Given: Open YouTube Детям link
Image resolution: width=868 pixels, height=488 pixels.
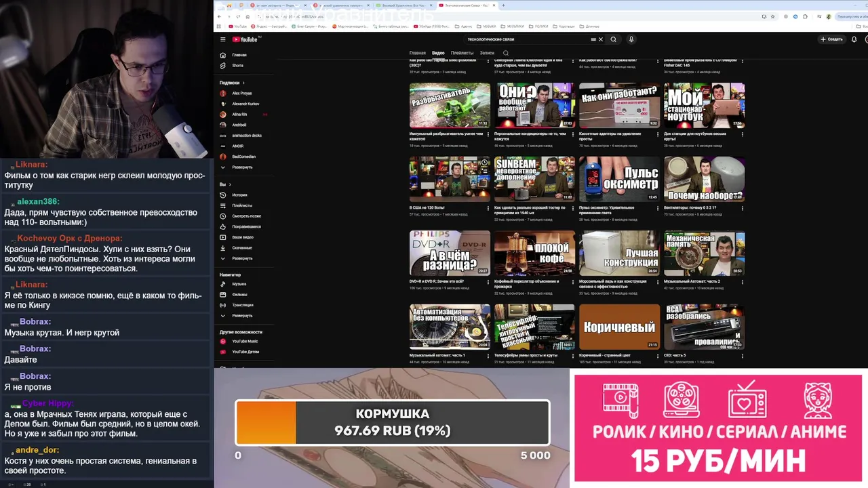Looking at the screenshot, I should click(x=246, y=352).
